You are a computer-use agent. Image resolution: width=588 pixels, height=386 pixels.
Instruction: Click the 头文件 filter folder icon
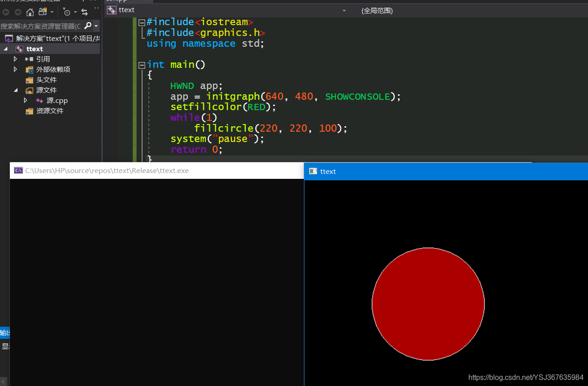pos(29,80)
